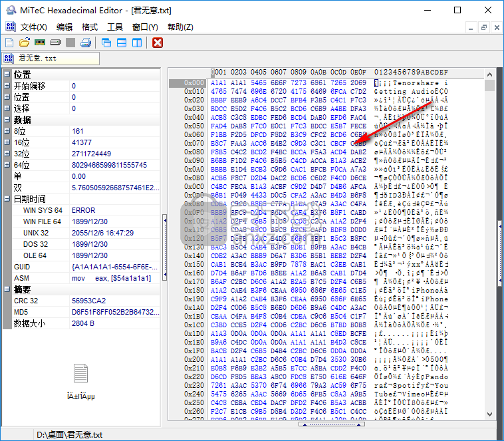504x441 pixels.
Task: Expand the 8位 property row
Action: pyautogui.click(x=7, y=131)
